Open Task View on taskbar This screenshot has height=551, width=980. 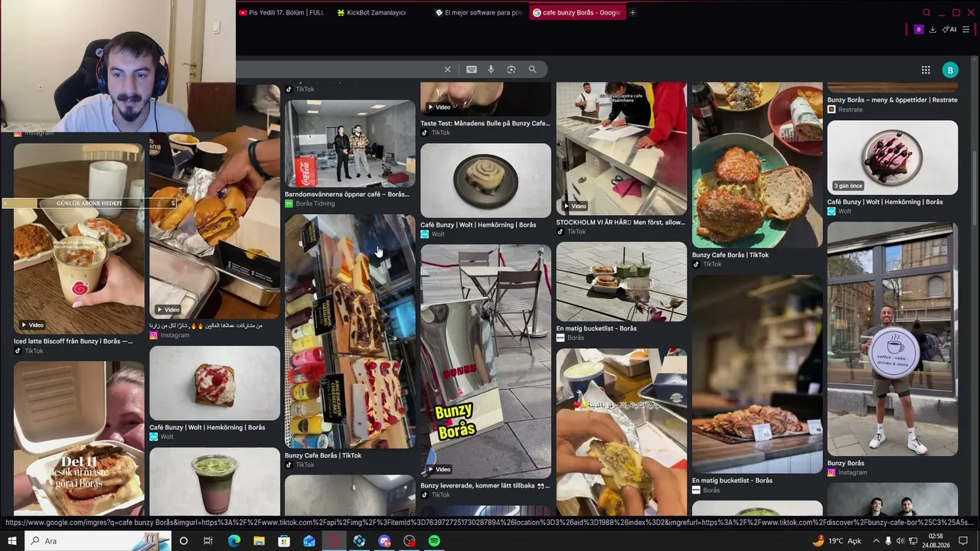tap(208, 541)
